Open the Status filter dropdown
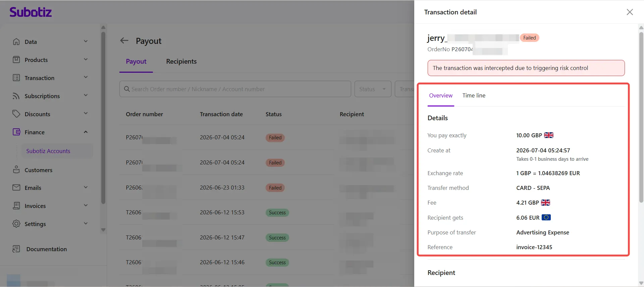Viewport: 644px width, 287px height. point(373,89)
